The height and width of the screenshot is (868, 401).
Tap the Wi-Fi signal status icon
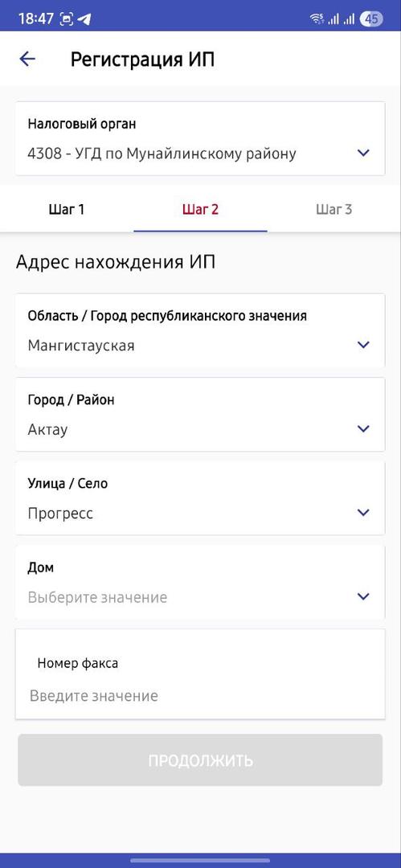click(317, 19)
